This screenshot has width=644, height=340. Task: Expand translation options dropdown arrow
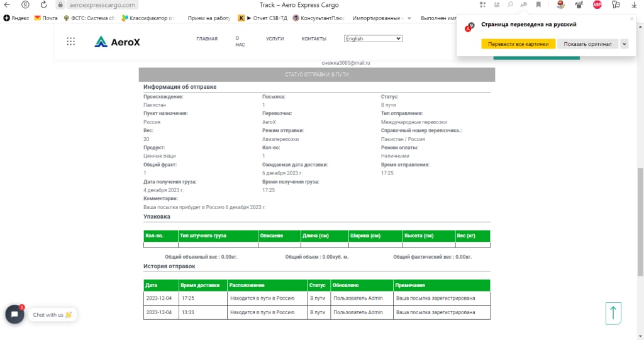[624, 44]
